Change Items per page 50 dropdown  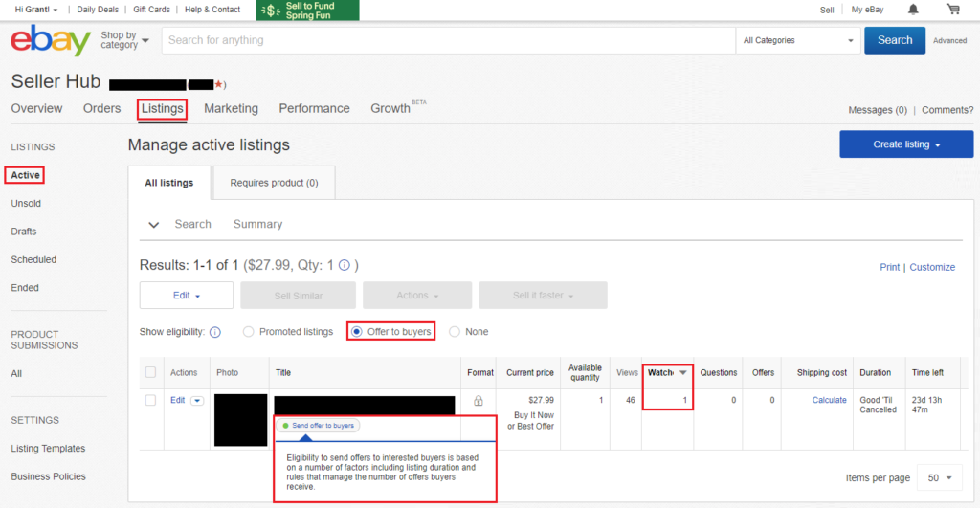[940, 478]
